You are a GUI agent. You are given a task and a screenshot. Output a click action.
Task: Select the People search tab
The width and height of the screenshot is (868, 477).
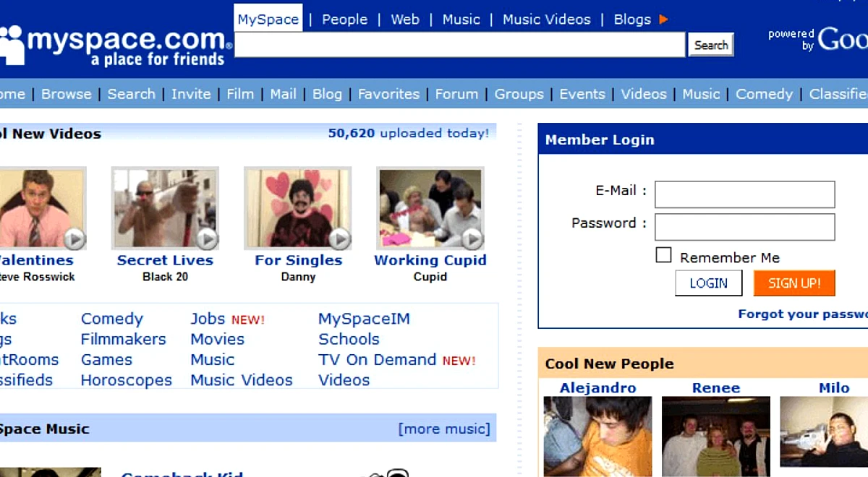click(344, 20)
